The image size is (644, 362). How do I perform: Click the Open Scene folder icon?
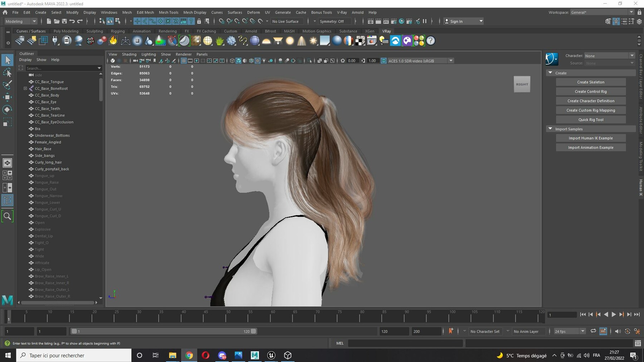point(57,21)
